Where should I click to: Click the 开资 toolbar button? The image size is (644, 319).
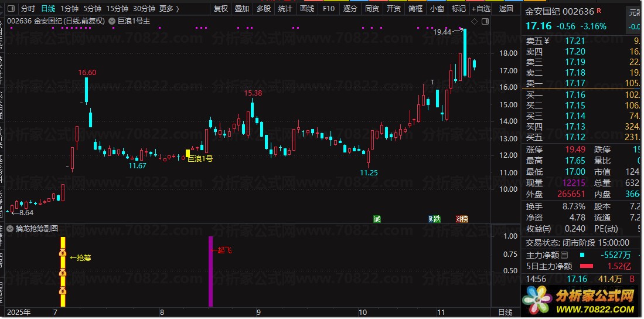(393, 9)
